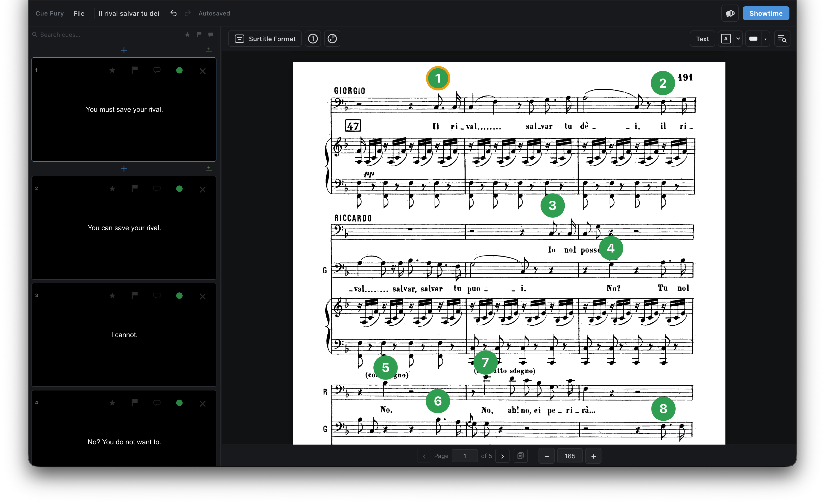Add a comment to cue 3
825x504 pixels.
tap(157, 296)
